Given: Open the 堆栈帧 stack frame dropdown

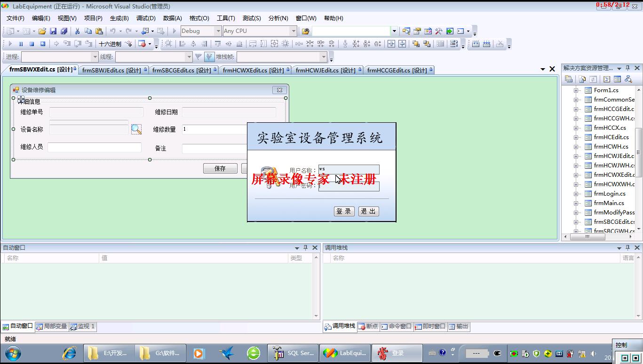Looking at the screenshot, I should tap(323, 57).
